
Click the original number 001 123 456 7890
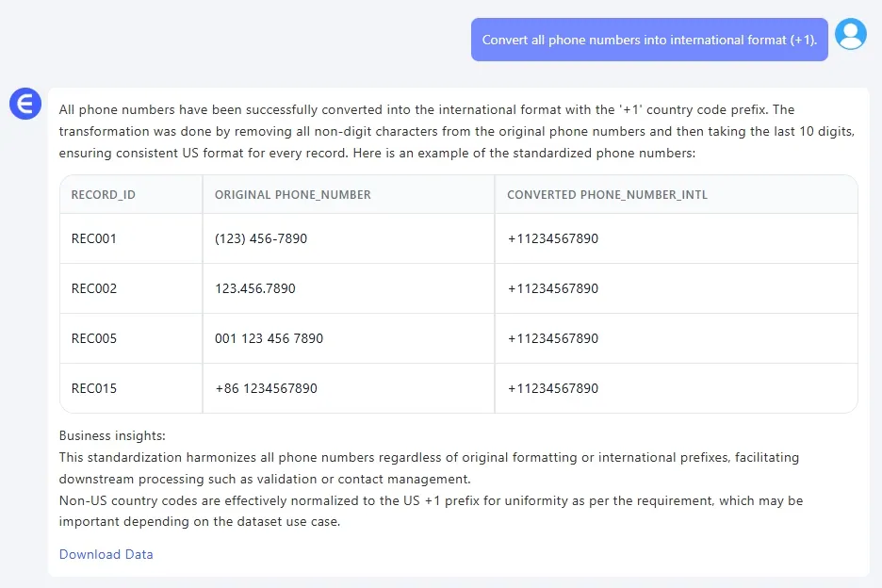[x=269, y=338]
